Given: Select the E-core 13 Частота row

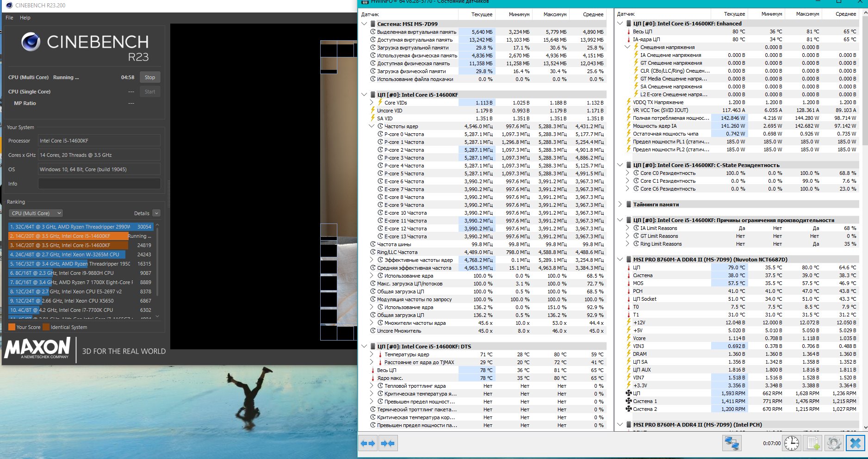Looking at the screenshot, I should (483, 236).
